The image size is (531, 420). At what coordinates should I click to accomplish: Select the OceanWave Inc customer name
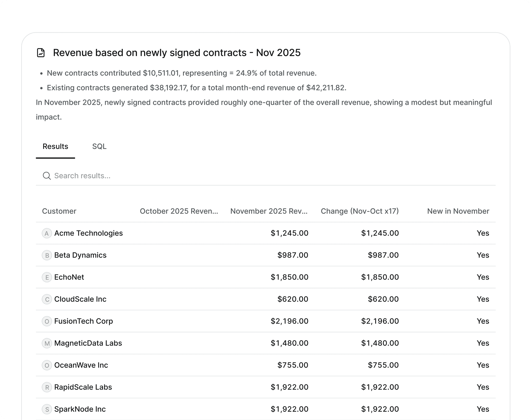pos(81,365)
